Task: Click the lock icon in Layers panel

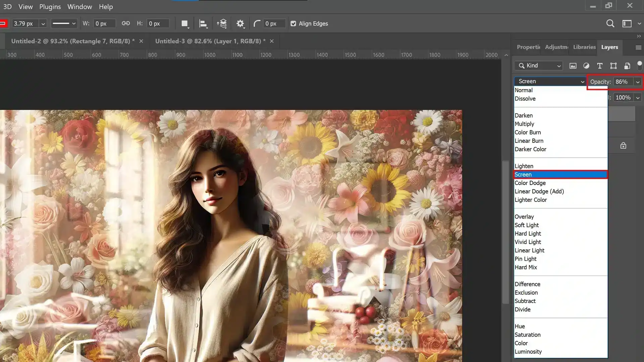Action: [x=623, y=145]
